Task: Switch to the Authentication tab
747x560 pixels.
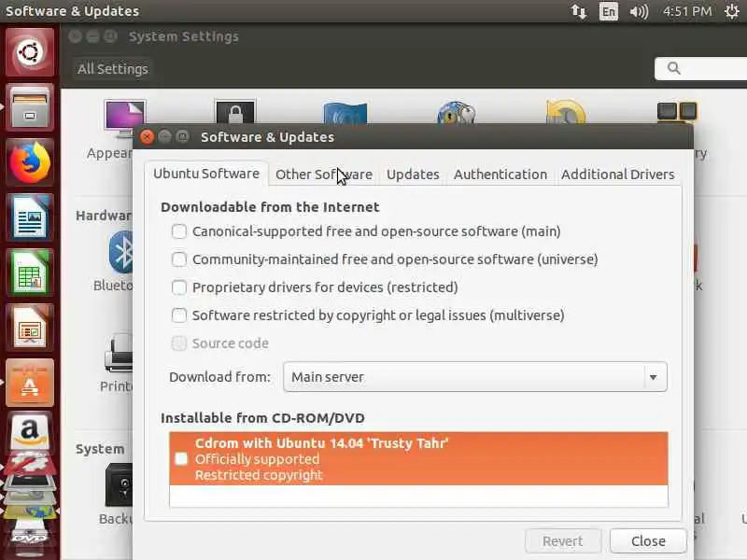Action: [x=500, y=175]
